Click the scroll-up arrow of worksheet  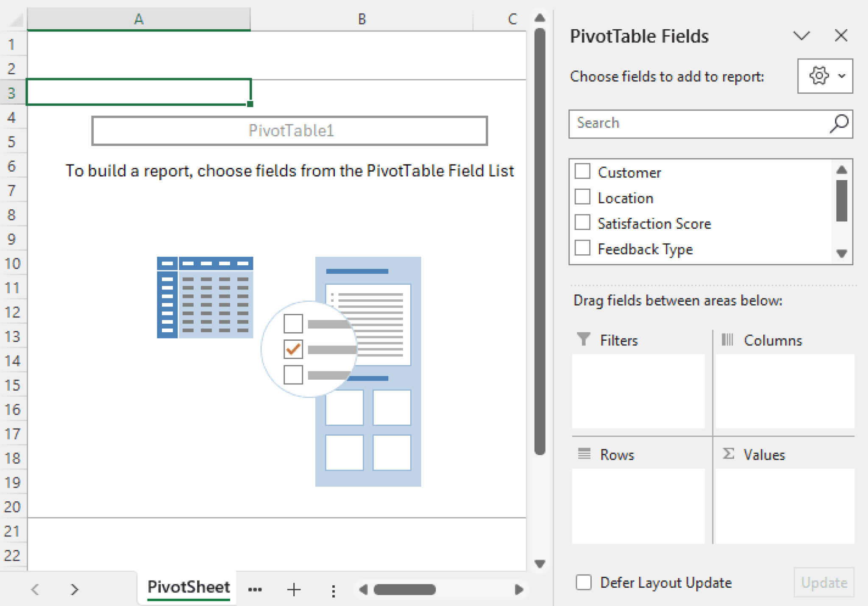[540, 18]
